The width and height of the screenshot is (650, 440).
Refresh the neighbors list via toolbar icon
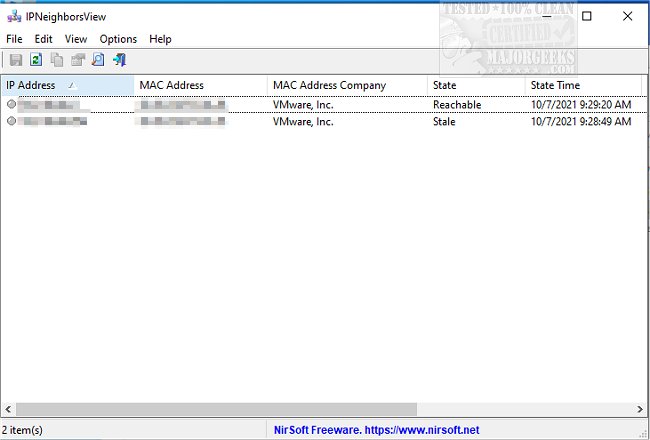coord(36,60)
